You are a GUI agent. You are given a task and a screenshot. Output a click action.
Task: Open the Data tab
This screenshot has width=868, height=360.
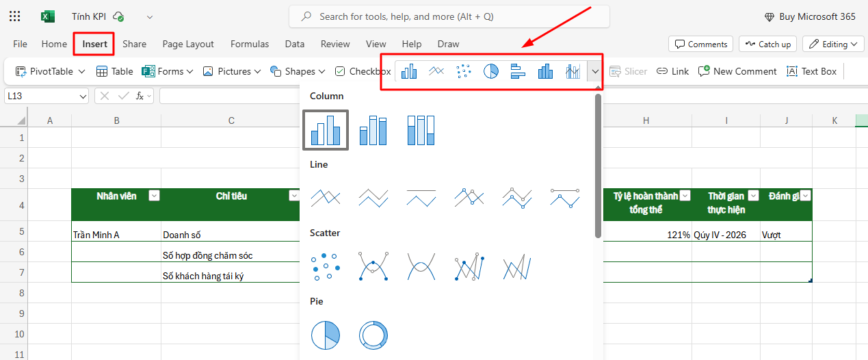tap(295, 44)
